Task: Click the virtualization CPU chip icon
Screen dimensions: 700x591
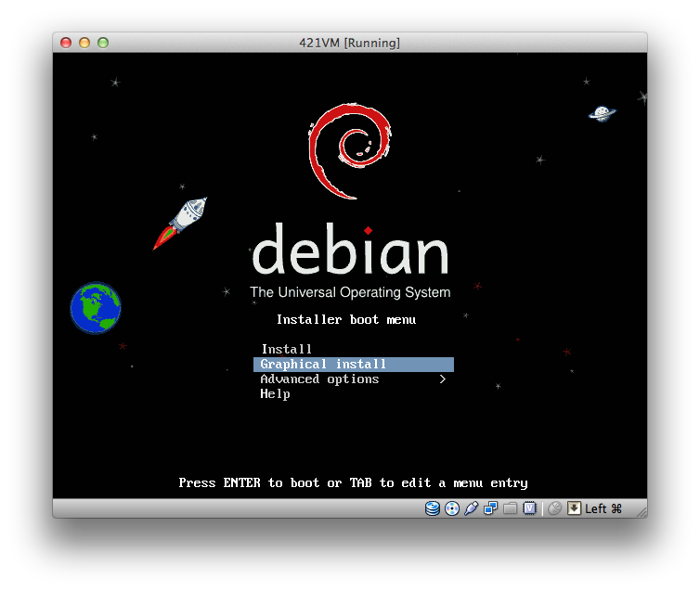Action: coord(529,508)
